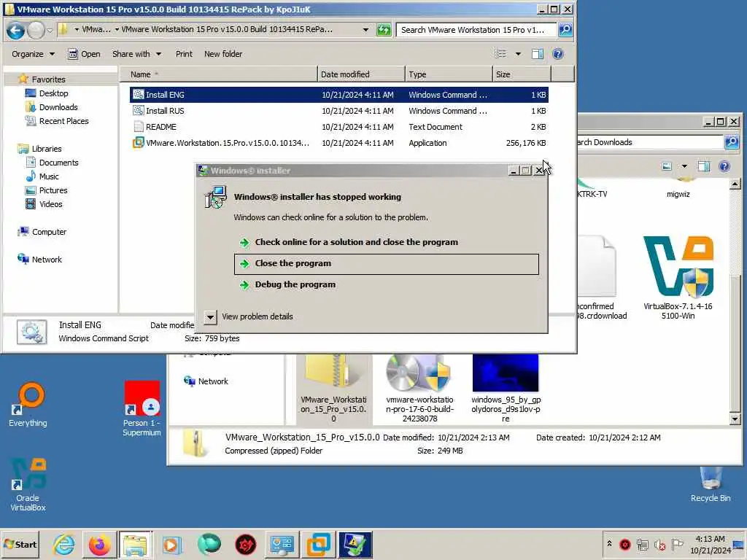Create a New folder
The image size is (747, 560).
point(223,54)
